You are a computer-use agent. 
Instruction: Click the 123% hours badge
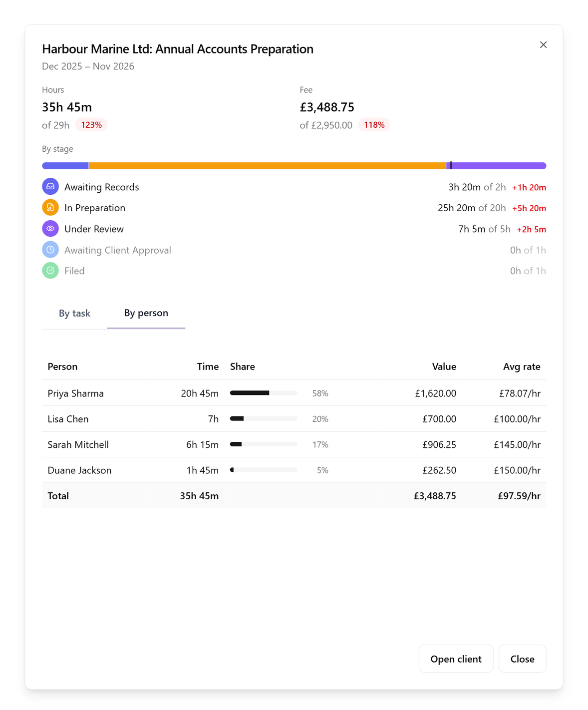pos(91,125)
